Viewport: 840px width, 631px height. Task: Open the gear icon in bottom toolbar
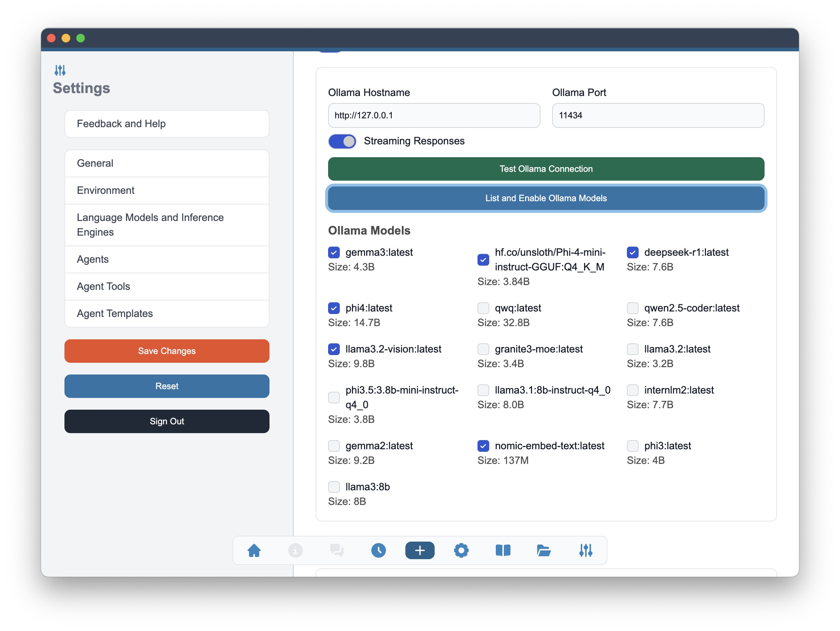(461, 550)
